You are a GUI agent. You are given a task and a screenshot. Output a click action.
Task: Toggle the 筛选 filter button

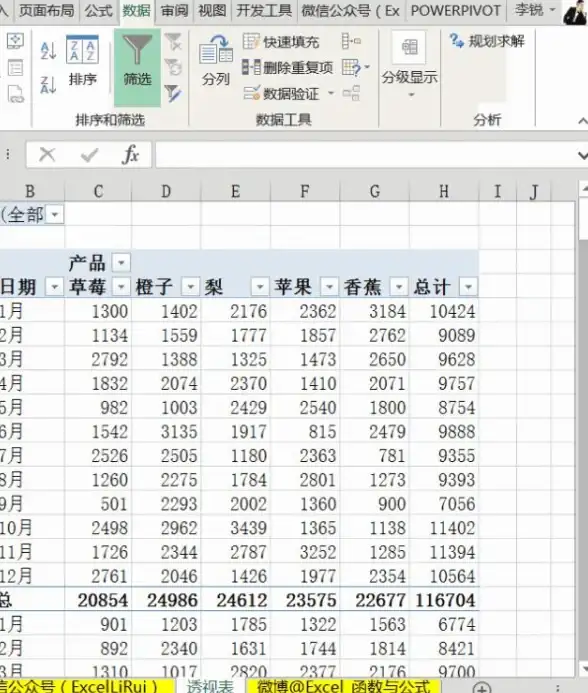137,67
